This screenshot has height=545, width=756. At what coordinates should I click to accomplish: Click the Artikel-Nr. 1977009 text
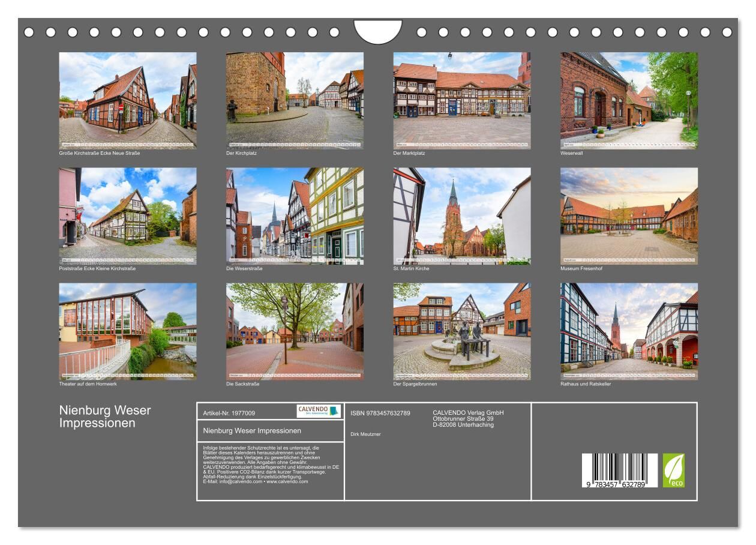pyautogui.click(x=229, y=413)
